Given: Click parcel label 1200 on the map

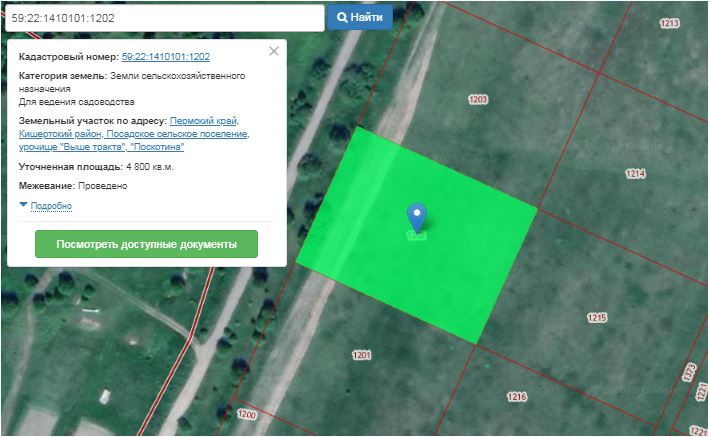Looking at the screenshot, I should point(247,414).
